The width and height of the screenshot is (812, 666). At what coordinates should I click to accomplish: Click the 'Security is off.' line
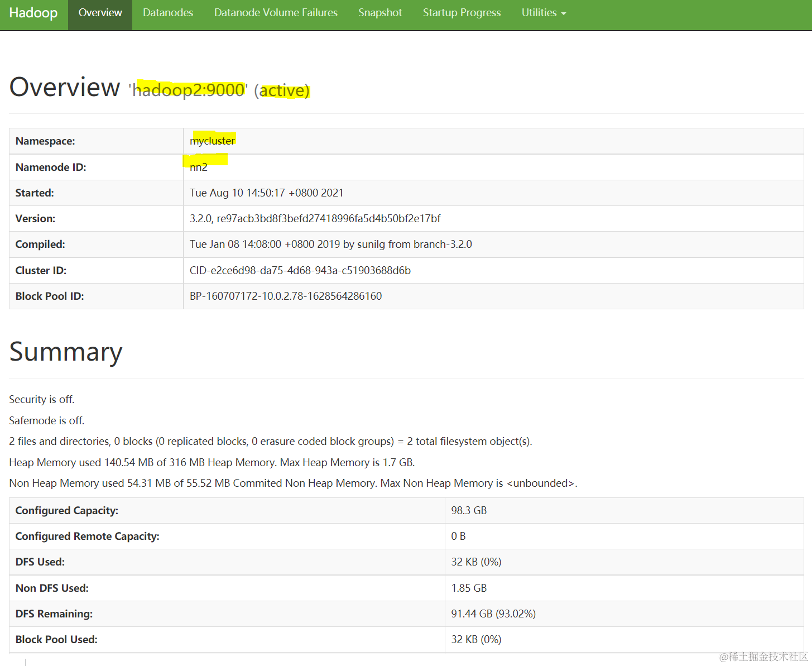click(42, 399)
